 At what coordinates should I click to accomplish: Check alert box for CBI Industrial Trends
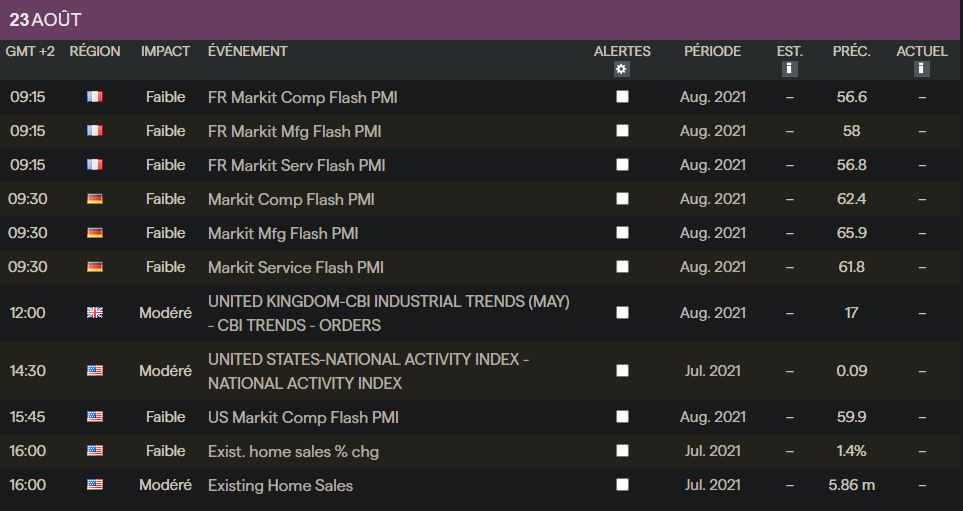pos(623,313)
